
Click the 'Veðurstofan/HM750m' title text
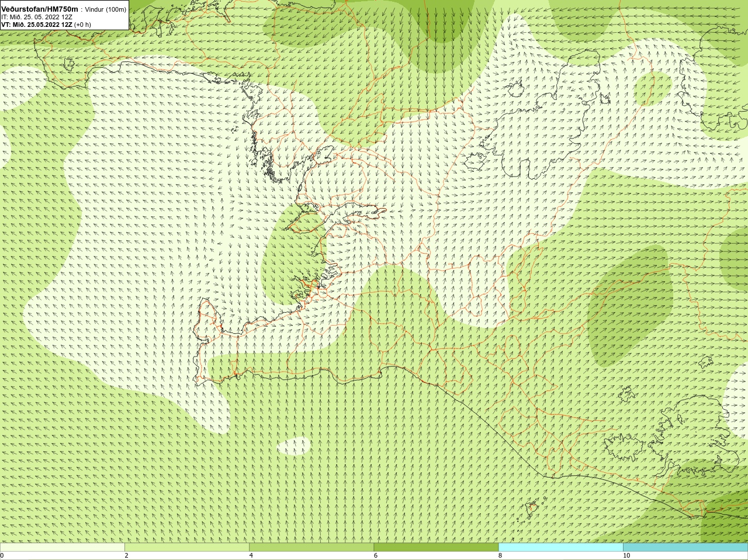pyautogui.click(x=40, y=9)
